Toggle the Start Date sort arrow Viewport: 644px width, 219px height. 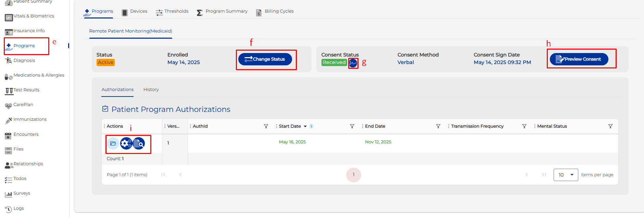pos(305,126)
